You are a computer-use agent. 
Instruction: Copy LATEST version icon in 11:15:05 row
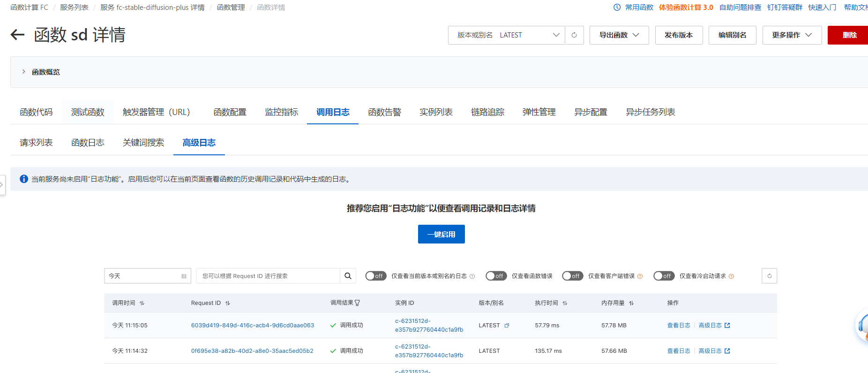tap(507, 326)
